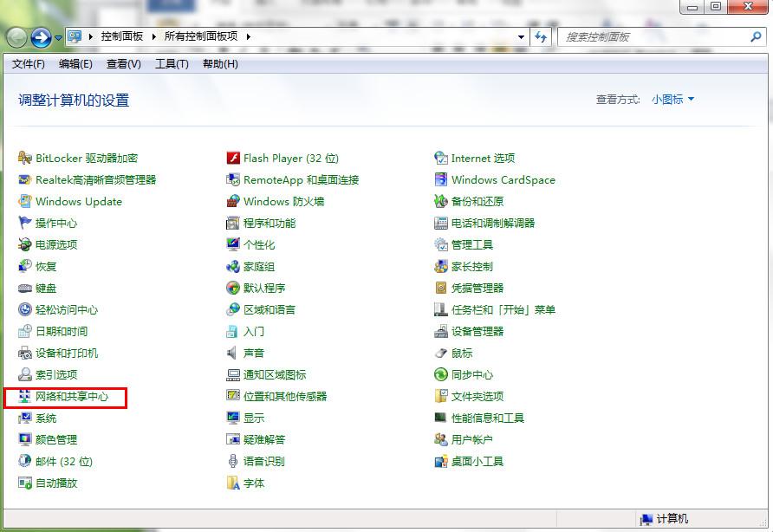Open 设备管理器

tap(478, 331)
